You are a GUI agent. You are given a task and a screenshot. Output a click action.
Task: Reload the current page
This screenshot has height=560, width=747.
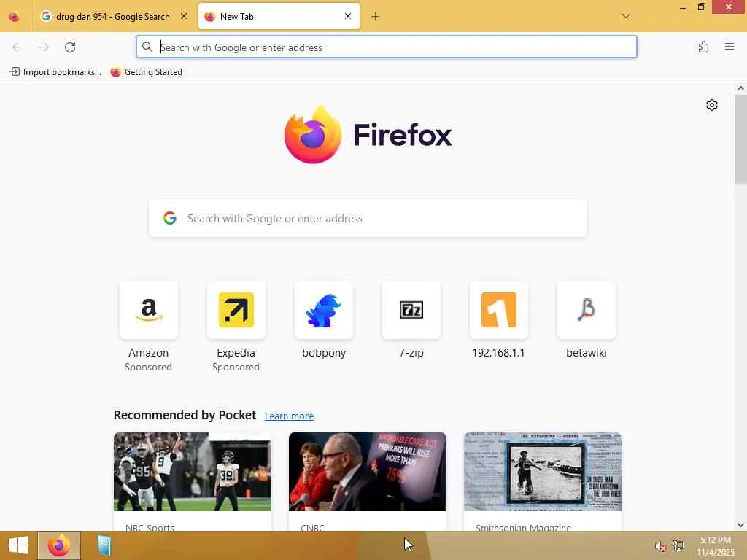70,47
